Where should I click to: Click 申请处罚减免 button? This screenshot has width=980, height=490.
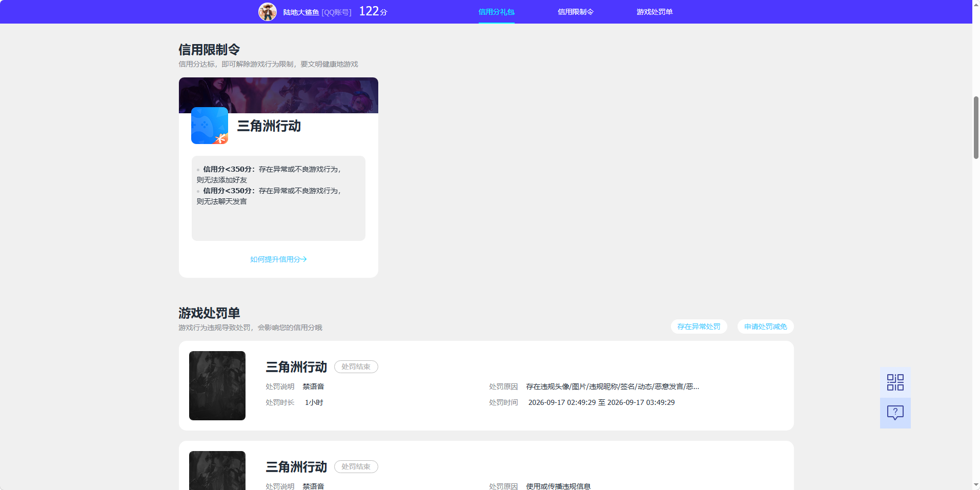(x=765, y=326)
